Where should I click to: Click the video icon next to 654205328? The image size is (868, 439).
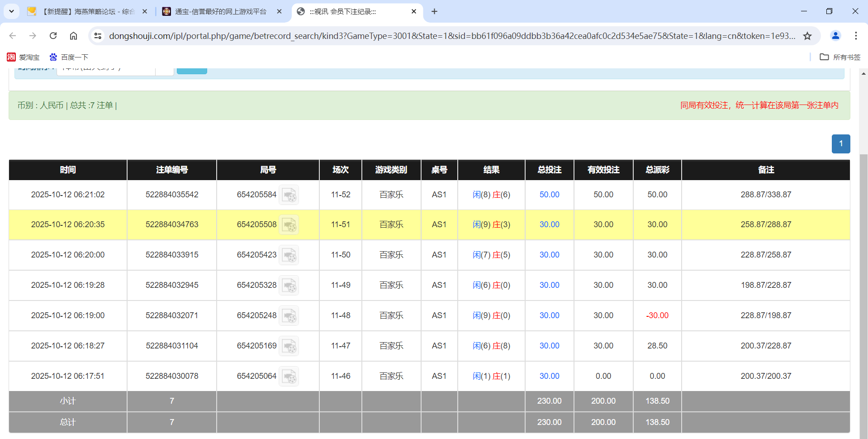289,285
